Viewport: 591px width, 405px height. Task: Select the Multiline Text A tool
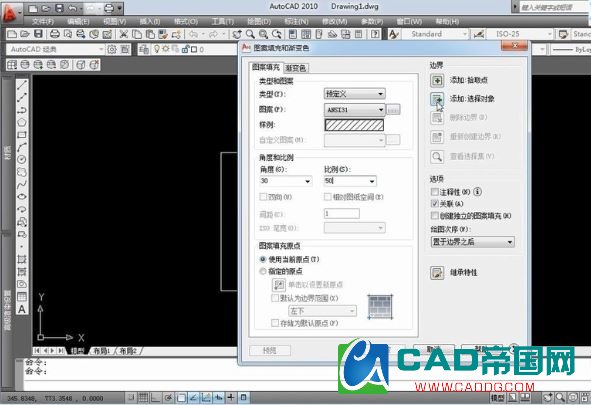22,309
